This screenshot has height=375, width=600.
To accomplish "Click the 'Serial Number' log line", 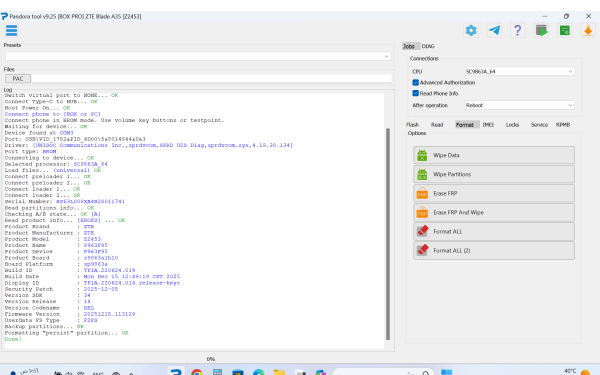I will 65,202.
